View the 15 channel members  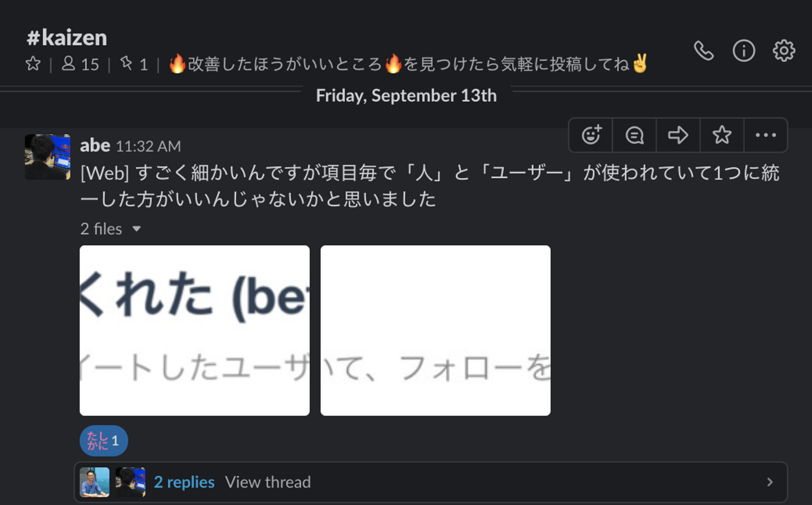(x=81, y=64)
